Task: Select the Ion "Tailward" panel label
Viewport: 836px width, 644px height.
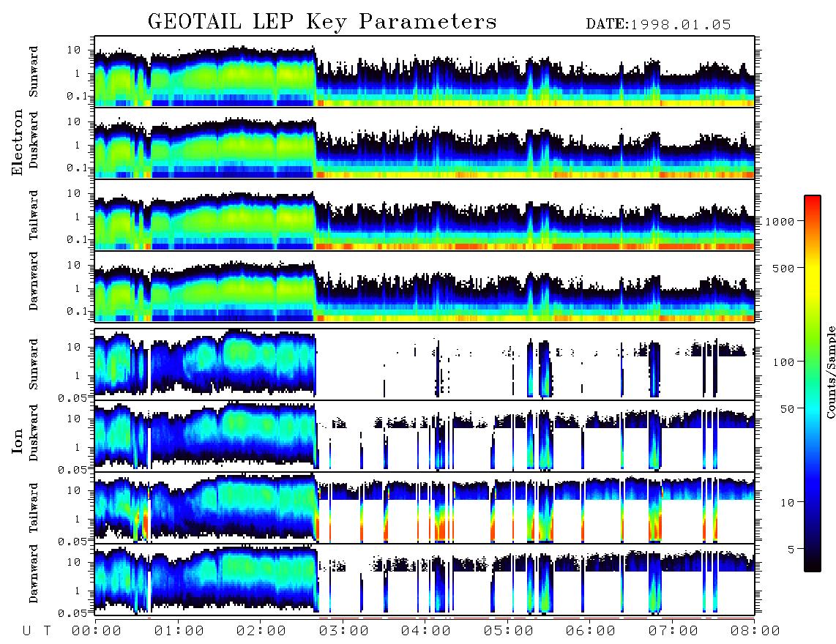Action: [34, 508]
